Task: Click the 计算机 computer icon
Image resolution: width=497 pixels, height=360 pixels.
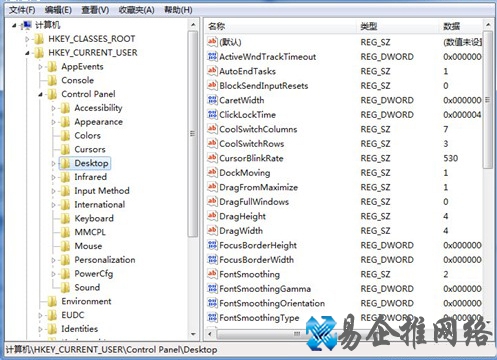Action: point(27,25)
